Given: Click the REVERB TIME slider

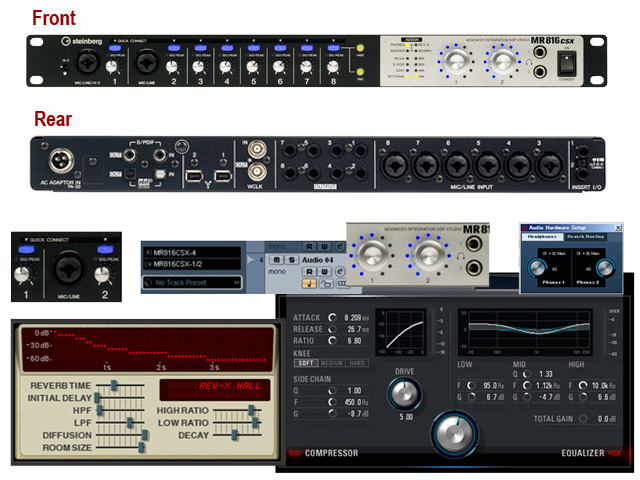Looking at the screenshot, I should click(x=113, y=385).
